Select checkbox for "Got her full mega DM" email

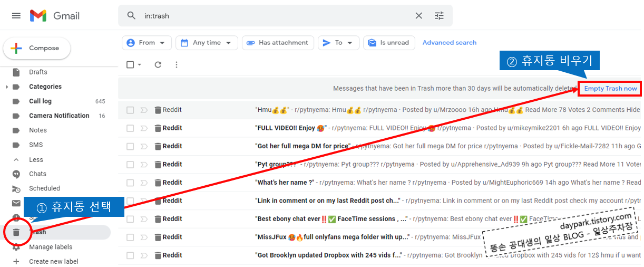point(130,146)
